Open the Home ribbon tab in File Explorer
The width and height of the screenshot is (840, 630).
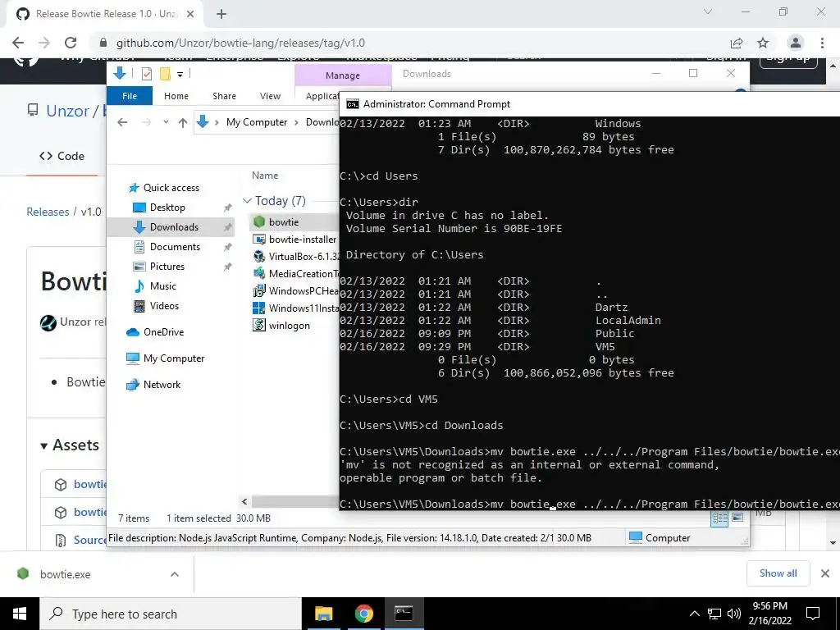(176, 96)
